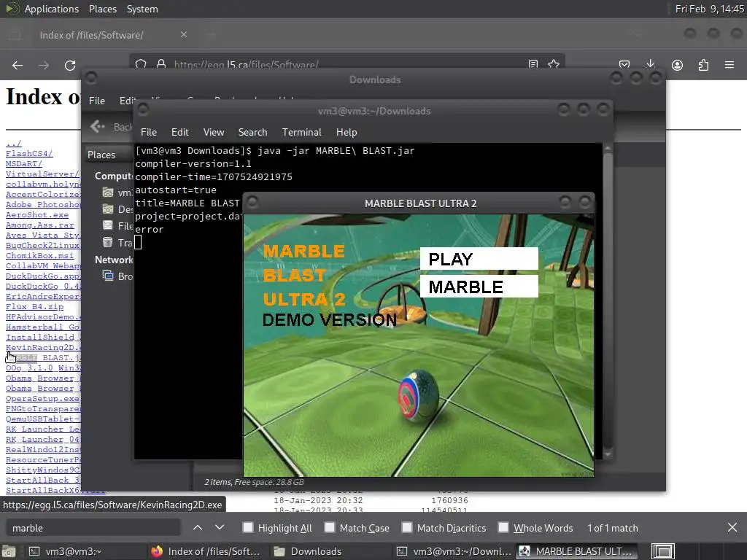Click Firefox back arrow button
747x560 pixels.
18,65
